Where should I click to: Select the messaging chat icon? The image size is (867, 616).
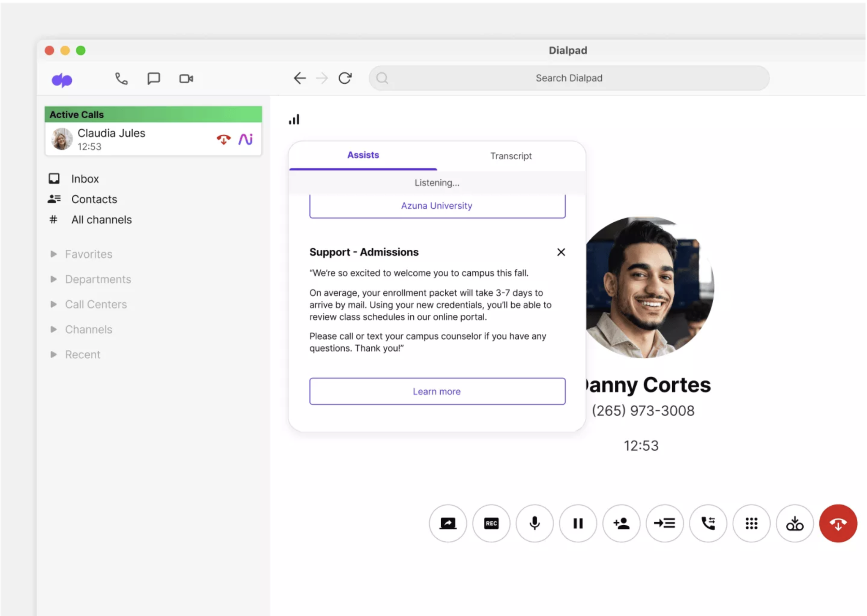[x=154, y=78]
